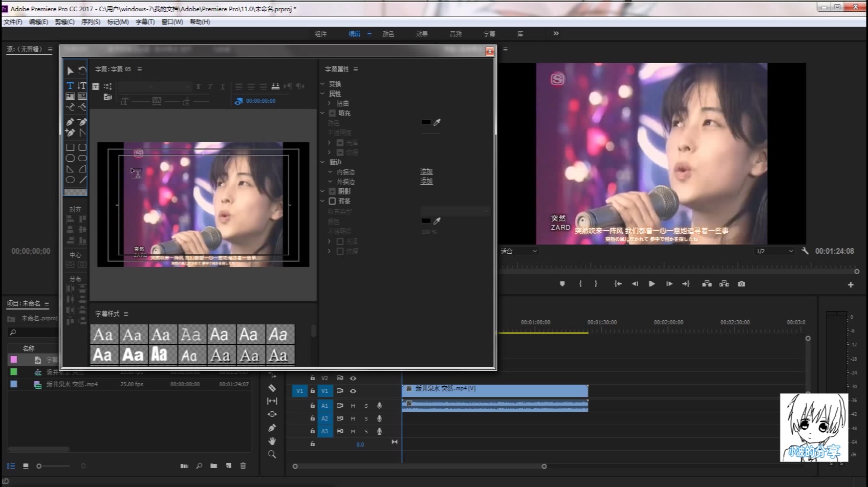Screen dimensions: 868x487
Task: Select the 坂井泉水 突然.mp4 [V] timeline clip
Action: (x=495, y=391)
